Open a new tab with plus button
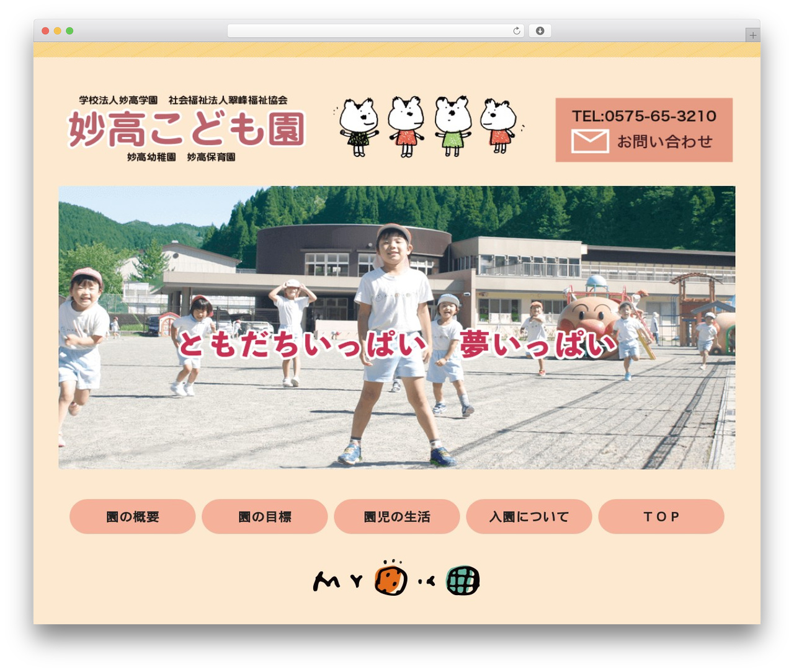This screenshot has width=794, height=672. (752, 35)
